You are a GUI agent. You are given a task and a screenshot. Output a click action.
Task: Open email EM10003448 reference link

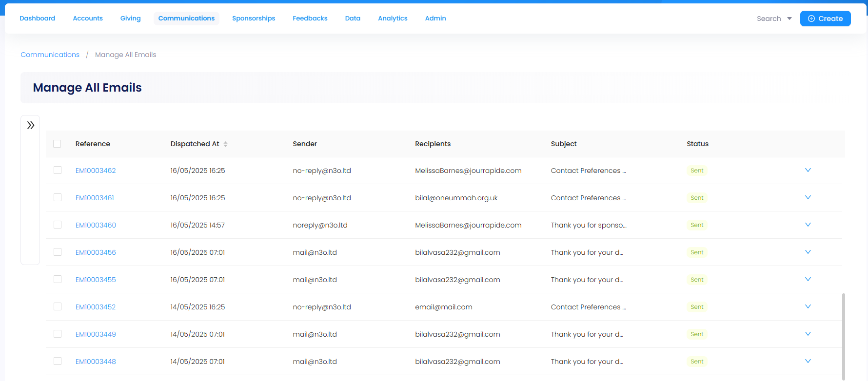pyautogui.click(x=96, y=362)
